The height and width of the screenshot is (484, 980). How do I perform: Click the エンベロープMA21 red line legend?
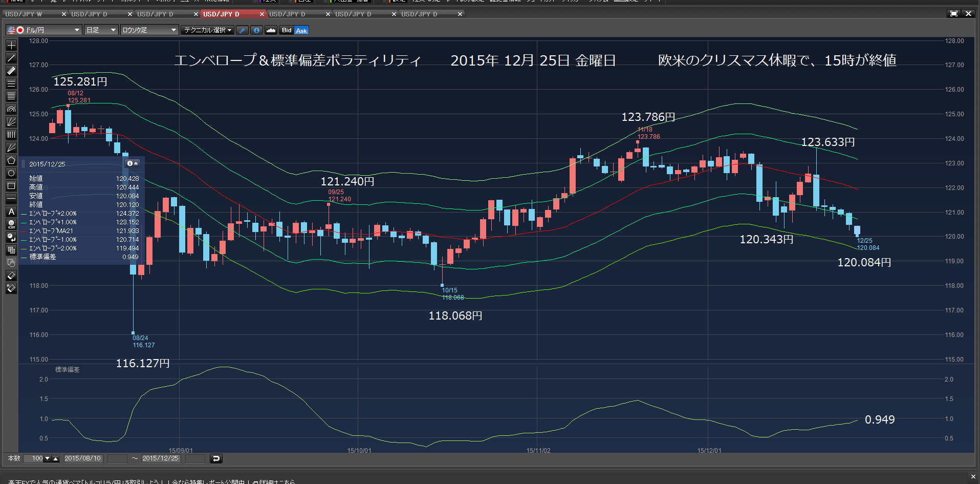(80, 231)
